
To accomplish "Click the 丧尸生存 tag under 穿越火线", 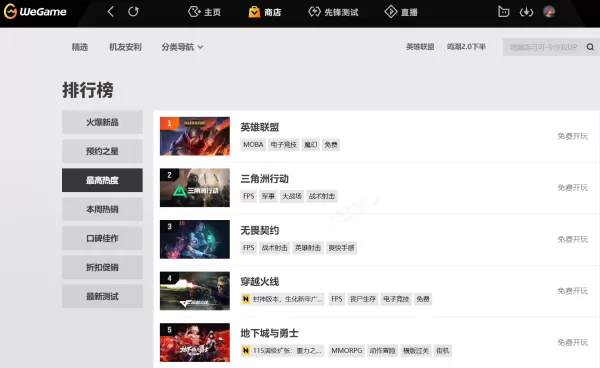I will [363, 299].
